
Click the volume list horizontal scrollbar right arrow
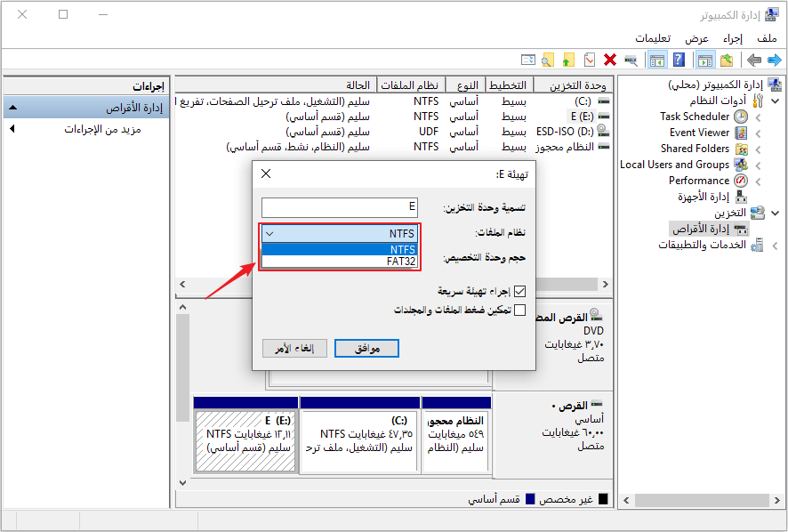[606, 284]
